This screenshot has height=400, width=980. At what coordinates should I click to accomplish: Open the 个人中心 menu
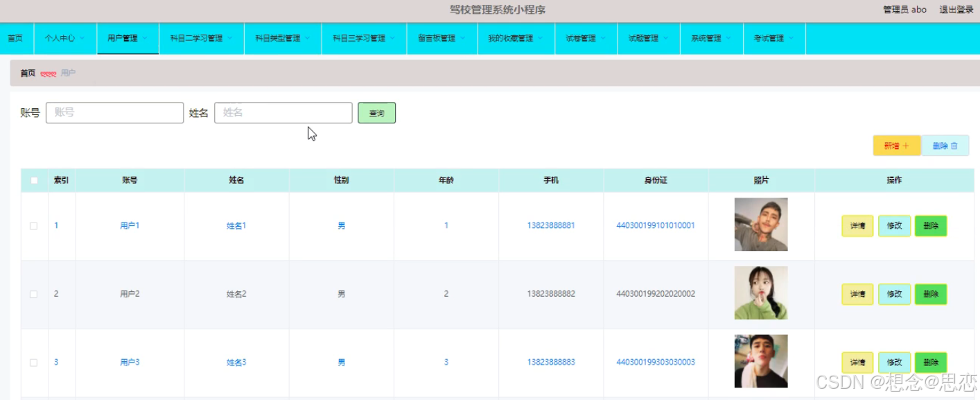pos(64,38)
